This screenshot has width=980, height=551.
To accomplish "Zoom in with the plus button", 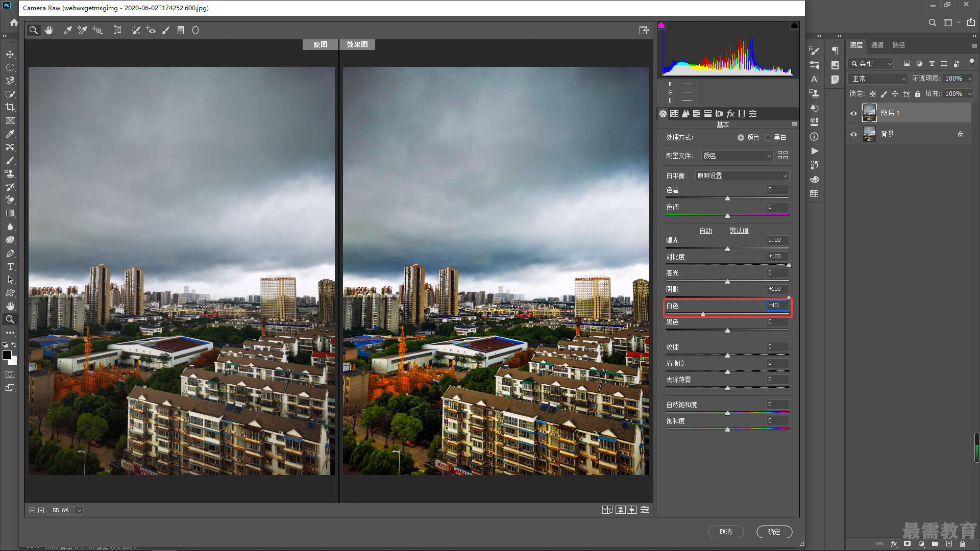I will click(41, 510).
